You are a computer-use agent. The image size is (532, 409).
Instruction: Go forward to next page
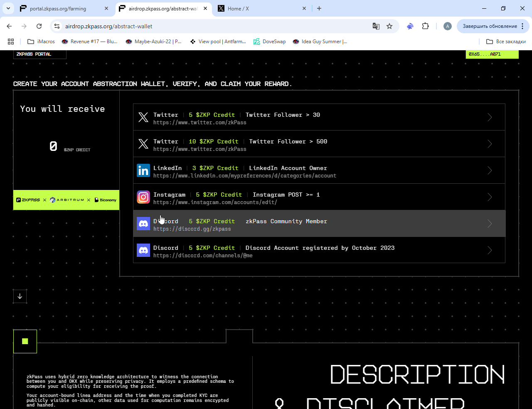pyautogui.click(x=24, y=26)
